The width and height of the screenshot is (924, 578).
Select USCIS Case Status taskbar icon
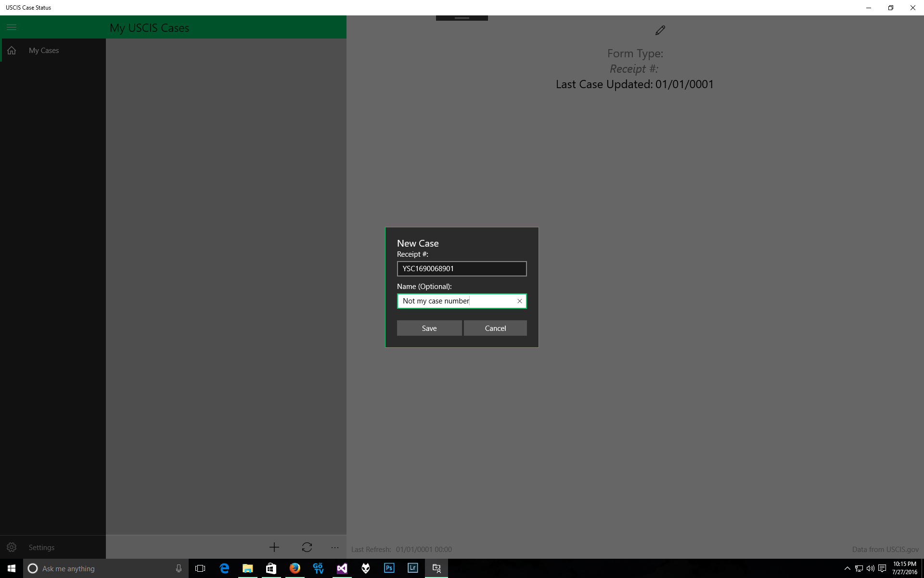(436, 568)
